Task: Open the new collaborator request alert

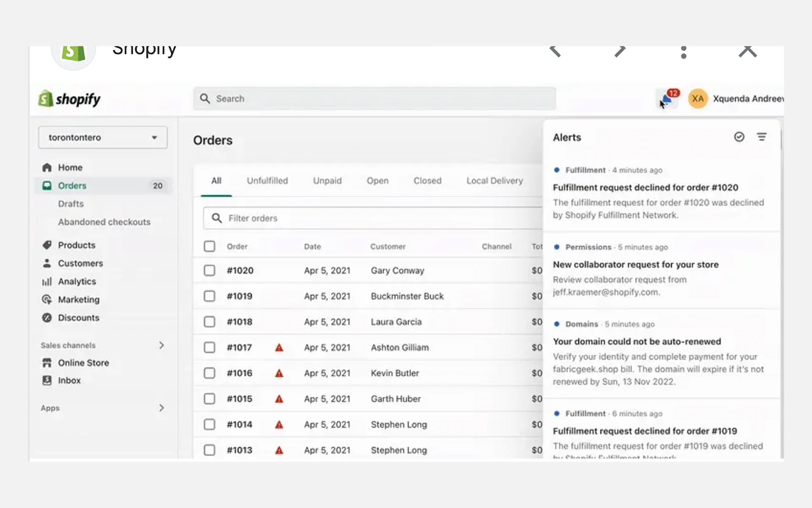Action: click(x=662, y=270)
